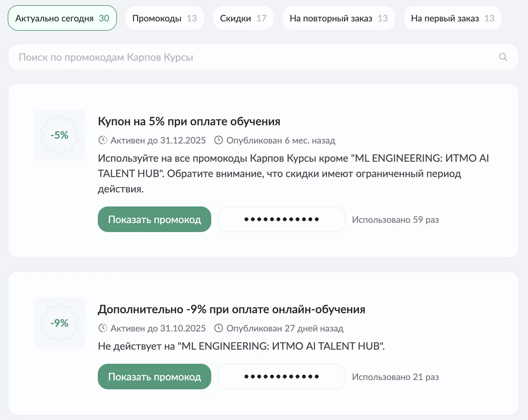528x420 pixels.
Task: Click the search magnifier icon
Action: tap(503, 57)
